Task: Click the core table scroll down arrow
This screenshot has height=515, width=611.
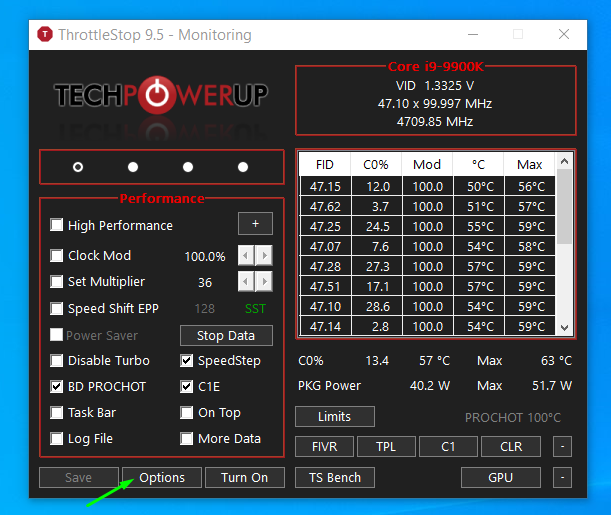Action: 564,328
